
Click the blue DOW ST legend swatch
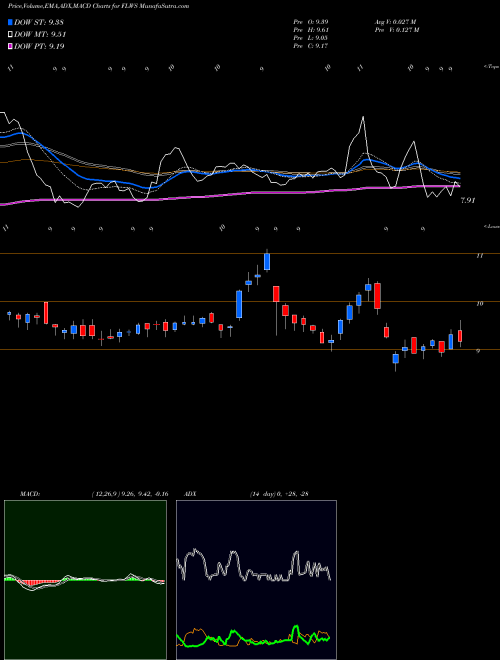[11, 22]
